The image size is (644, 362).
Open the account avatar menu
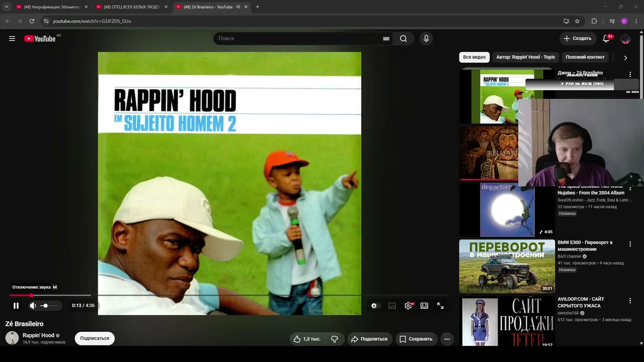coord(625,39)
